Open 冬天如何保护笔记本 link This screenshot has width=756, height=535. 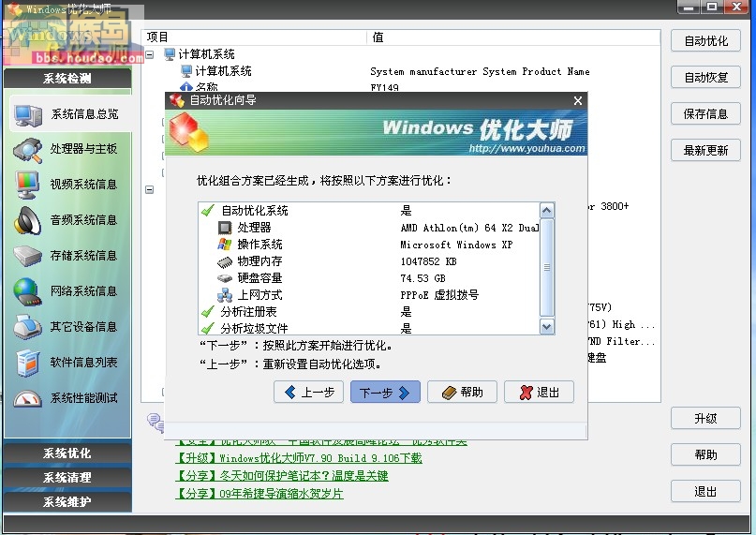click(282, 476)
